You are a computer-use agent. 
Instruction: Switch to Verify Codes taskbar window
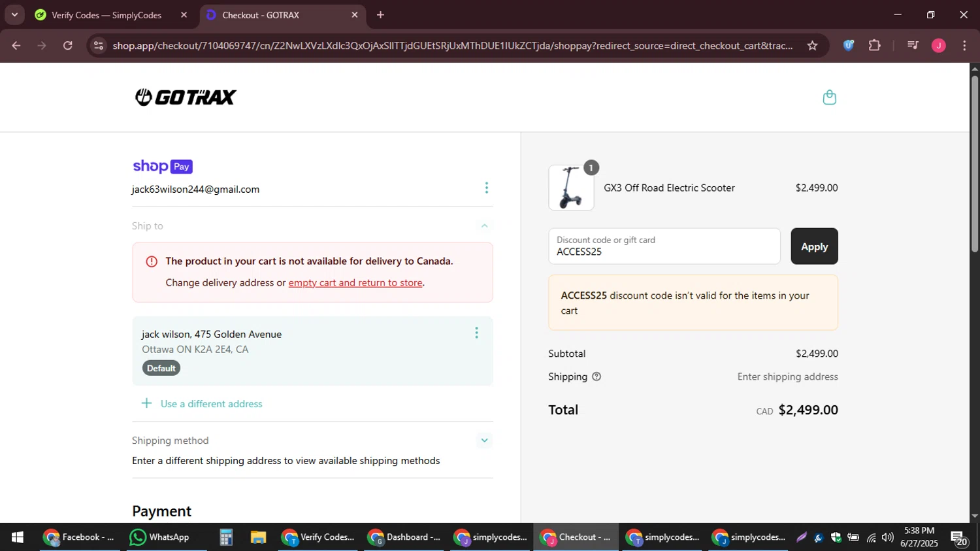[318, 537]
